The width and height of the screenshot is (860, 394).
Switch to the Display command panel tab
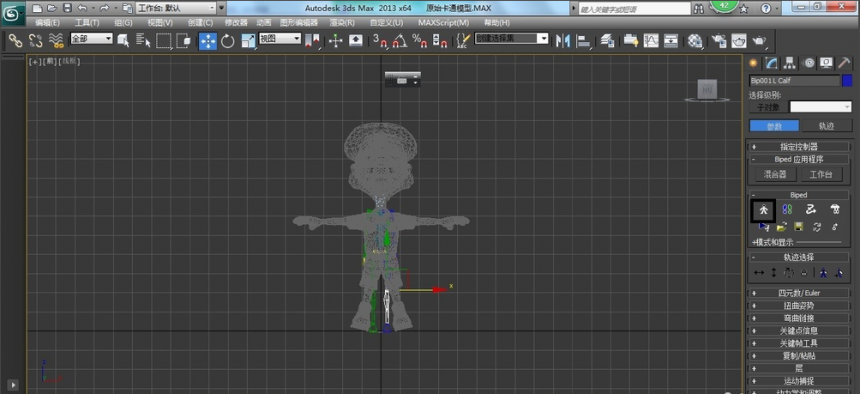tap(826, 63)
